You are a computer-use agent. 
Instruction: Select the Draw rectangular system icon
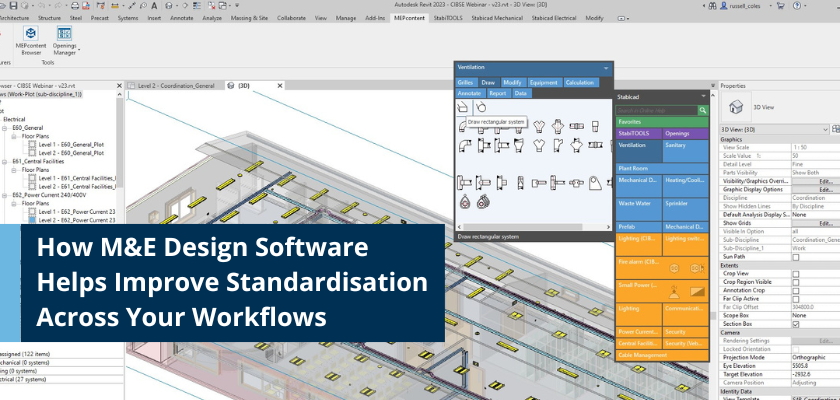point(463,107)
